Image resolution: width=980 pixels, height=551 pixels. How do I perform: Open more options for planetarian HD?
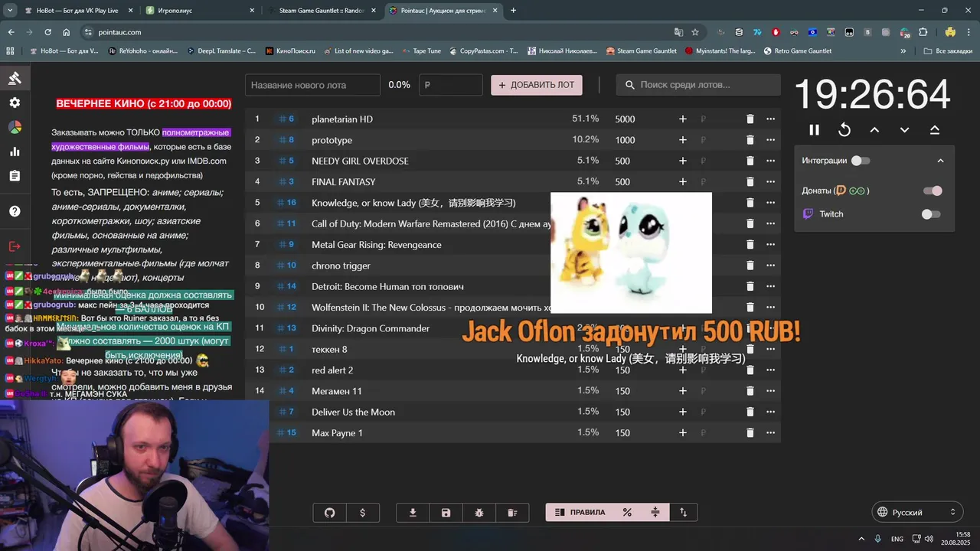click(x=770, y=119)
